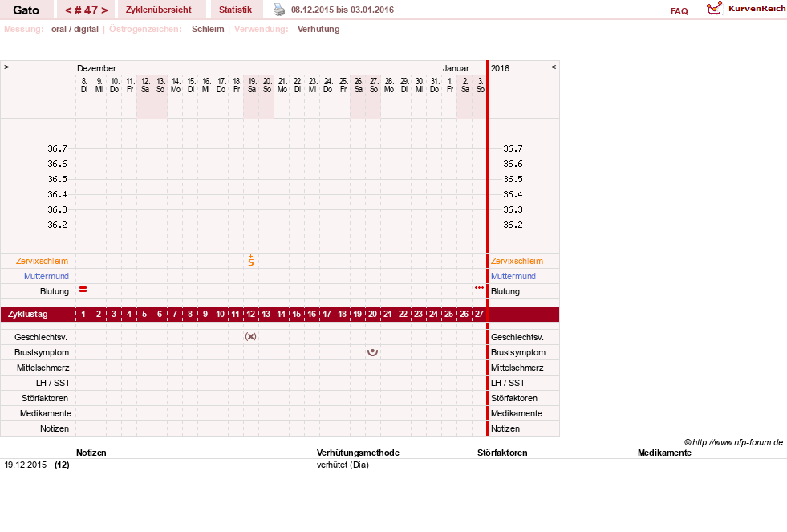
Task: Click the left Zervixschleim row label
Action: tap(43, 261)
